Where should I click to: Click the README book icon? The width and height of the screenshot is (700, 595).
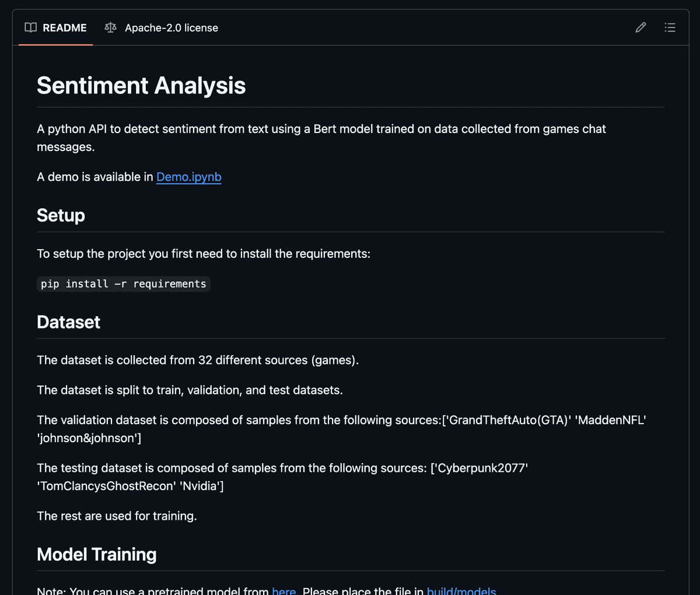[x=30, y=27]
